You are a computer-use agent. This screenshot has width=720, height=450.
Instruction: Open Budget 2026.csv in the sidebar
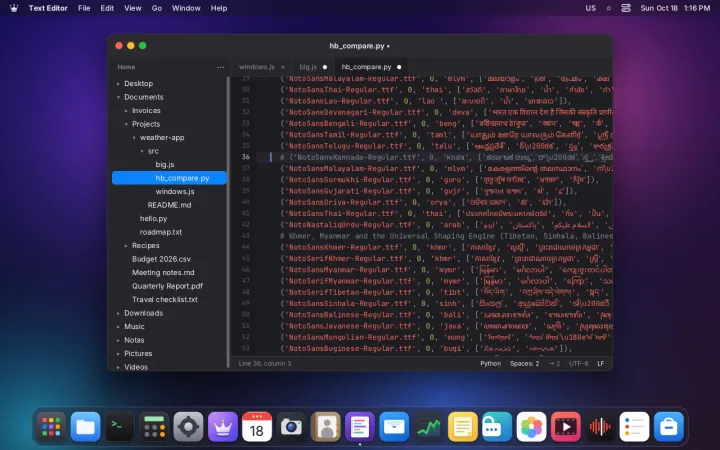click(x=169, y=259)
